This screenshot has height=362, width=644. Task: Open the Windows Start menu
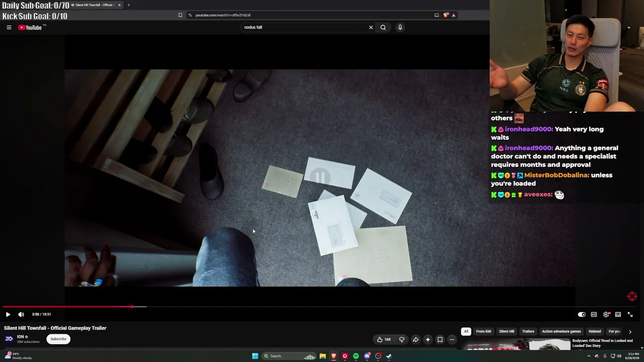tap(255, 356)
